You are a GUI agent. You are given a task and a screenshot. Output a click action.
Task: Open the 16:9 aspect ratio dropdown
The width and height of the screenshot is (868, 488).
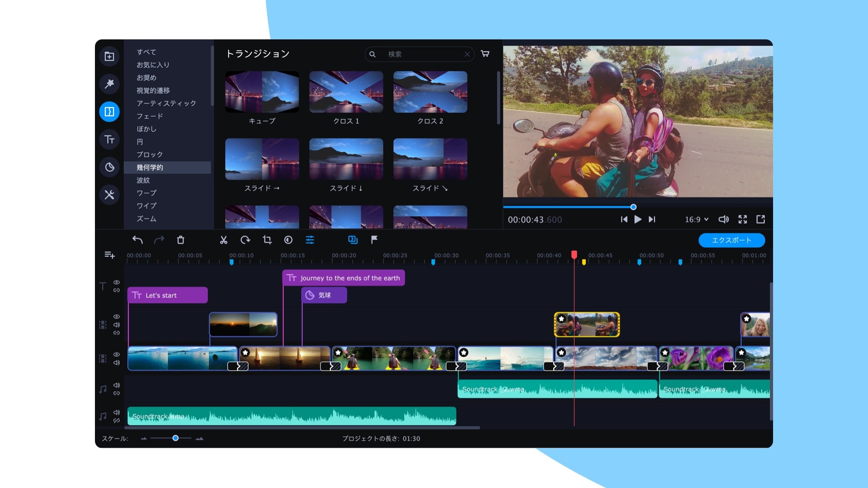coord(696,220)
